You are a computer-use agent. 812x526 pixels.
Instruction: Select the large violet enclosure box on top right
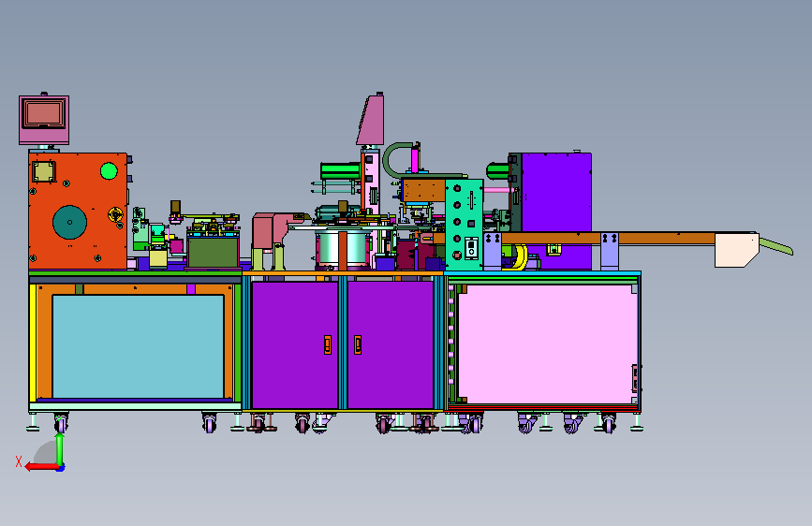point(555,192)
